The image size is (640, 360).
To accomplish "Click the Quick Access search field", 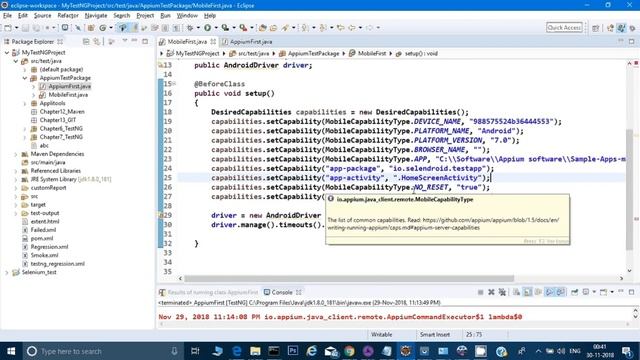I will 564,28.
